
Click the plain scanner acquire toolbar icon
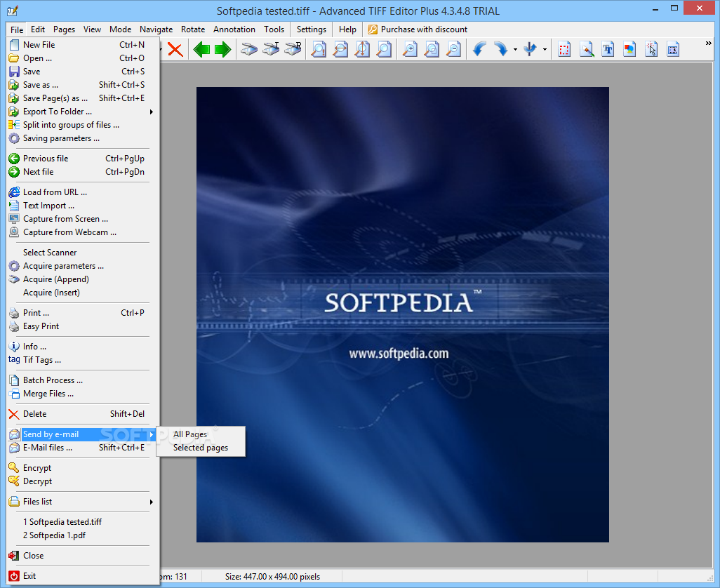[249, 49]
